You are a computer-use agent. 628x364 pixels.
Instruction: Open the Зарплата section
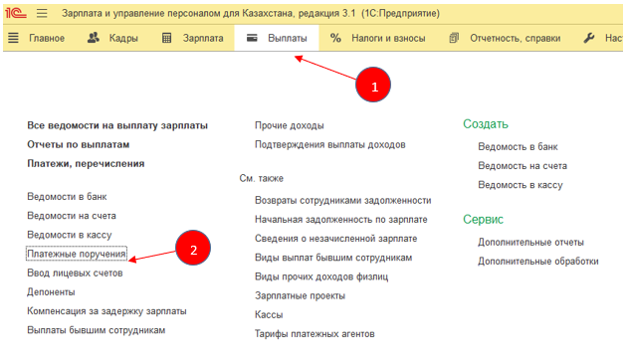click(203, 38)
